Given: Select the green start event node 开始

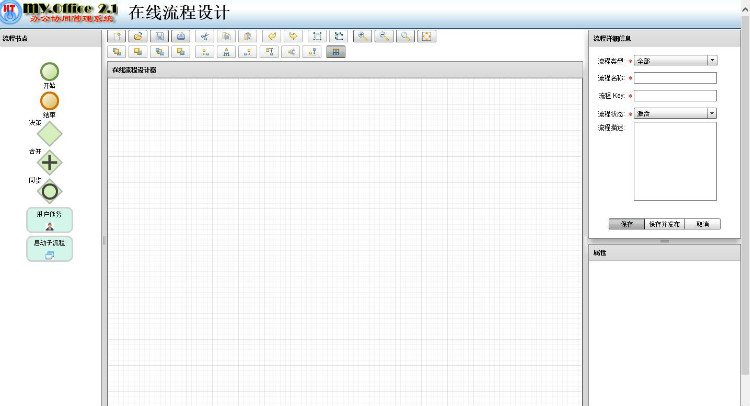Looking at the screenshot, I should pos(49,72).
